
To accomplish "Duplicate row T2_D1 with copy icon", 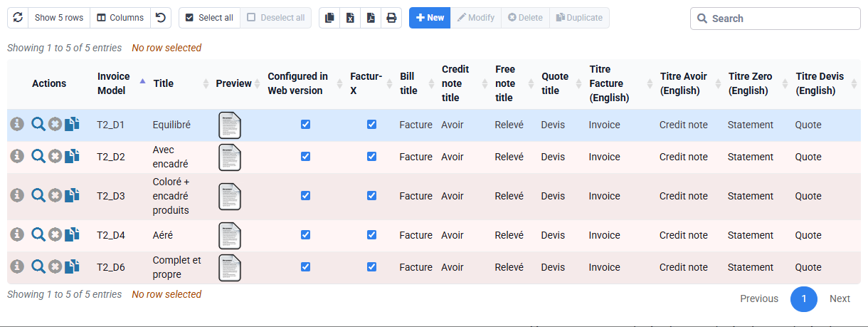I will (x=72, y=124).
